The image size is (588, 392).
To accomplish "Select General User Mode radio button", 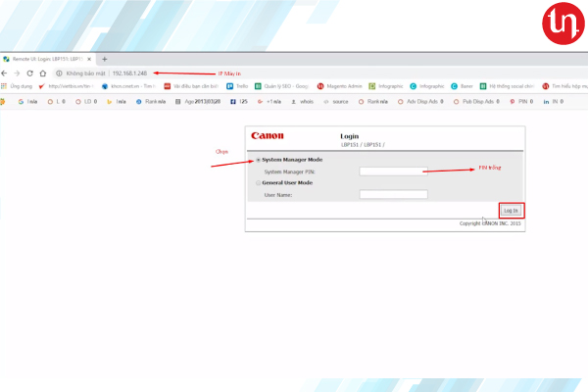I will pos(259,183).
